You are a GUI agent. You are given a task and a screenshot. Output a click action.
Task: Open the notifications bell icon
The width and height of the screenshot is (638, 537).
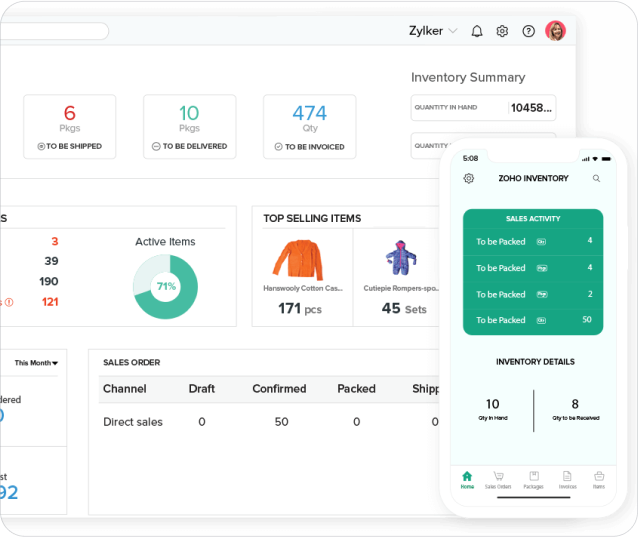click(x=477, y=31)
